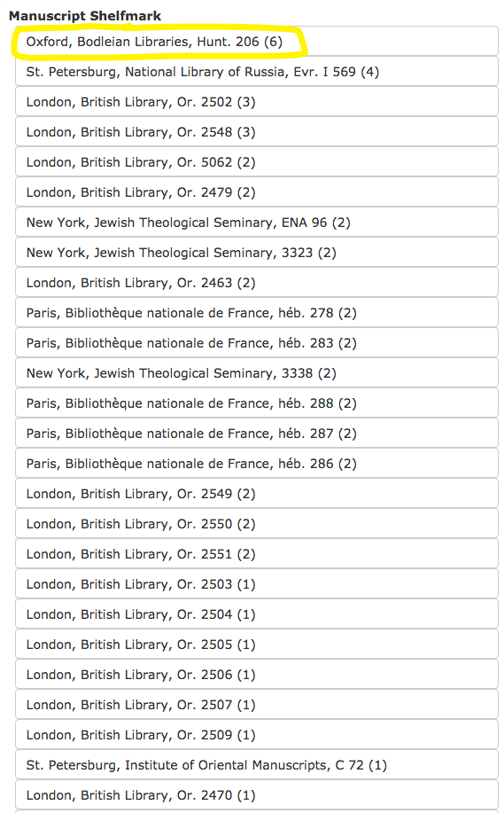
Task: Select Bibliothèque nationale de France héb. 278
Action: point(257,313)
